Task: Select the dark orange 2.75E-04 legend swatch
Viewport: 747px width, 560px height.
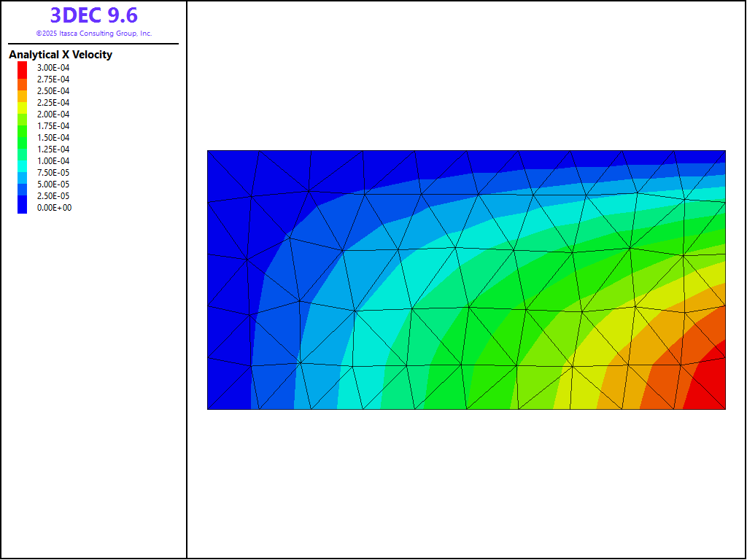Action: pos(22,80)
